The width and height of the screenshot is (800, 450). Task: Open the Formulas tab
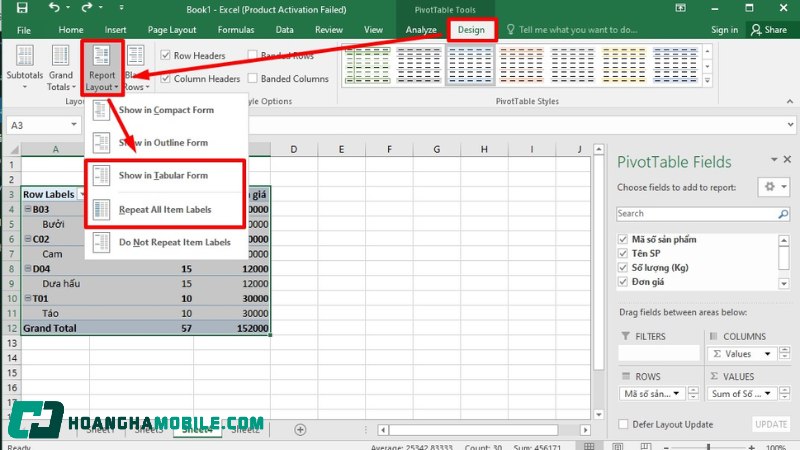coord(236,30)
